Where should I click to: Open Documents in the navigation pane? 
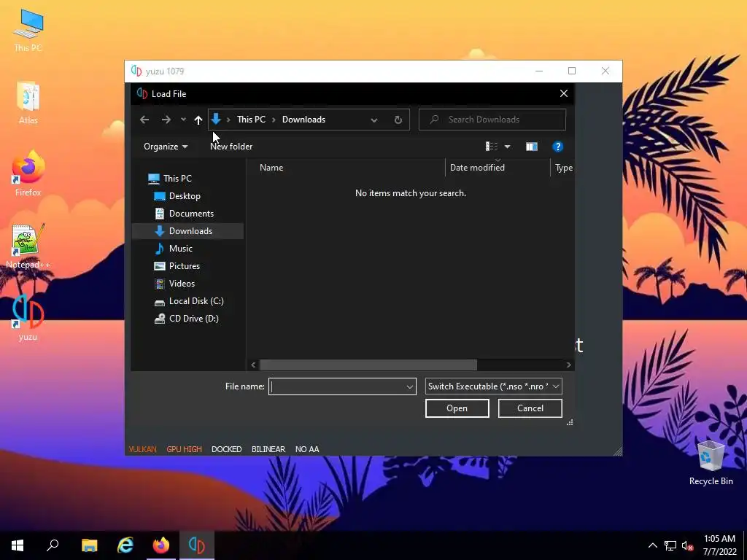pos(191,214)
